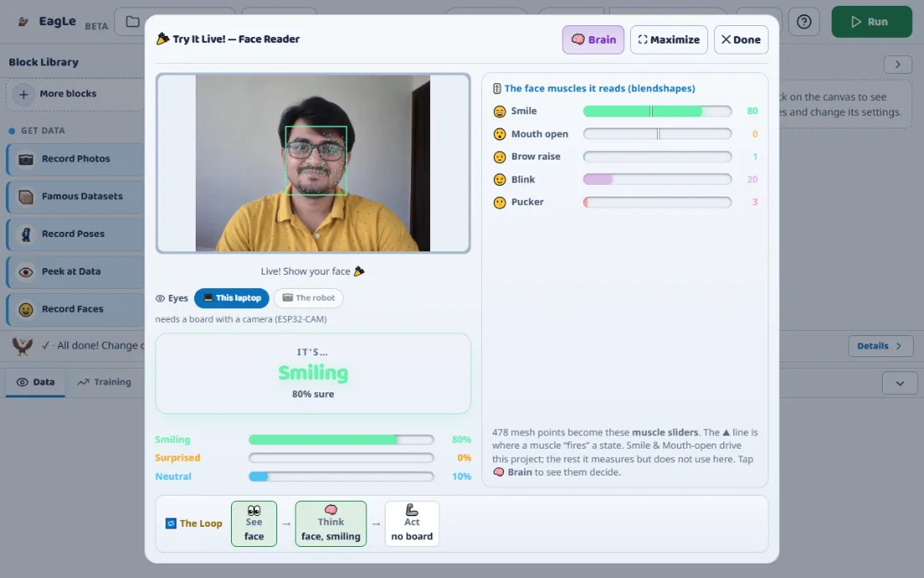Click the 80% sure text
The height and width of the screenshot is (578, 924).
(313, 394)
